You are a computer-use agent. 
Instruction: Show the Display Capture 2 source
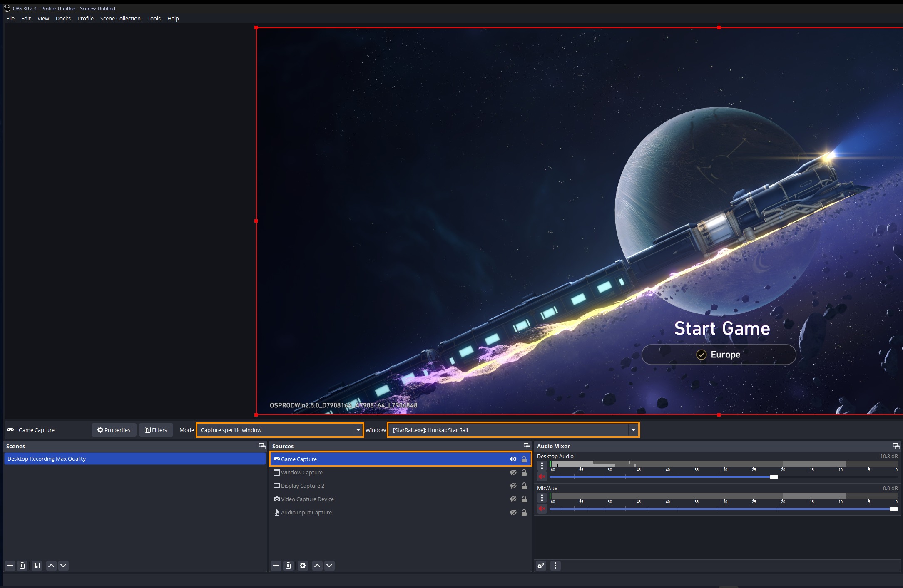coord(513,486)
